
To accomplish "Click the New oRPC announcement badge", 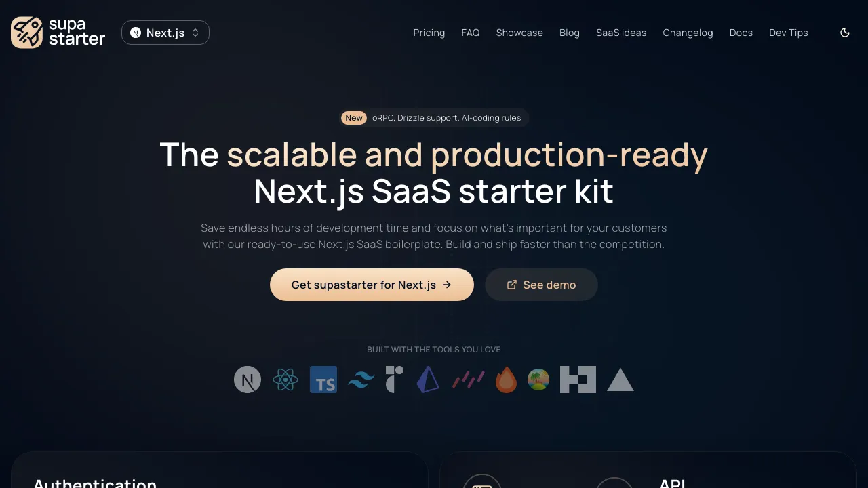I will (x=434, y=118).
